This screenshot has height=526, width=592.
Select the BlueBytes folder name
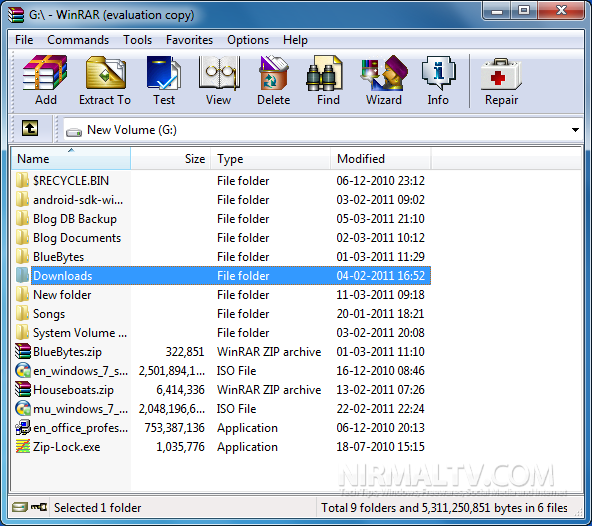pos(59,256)
